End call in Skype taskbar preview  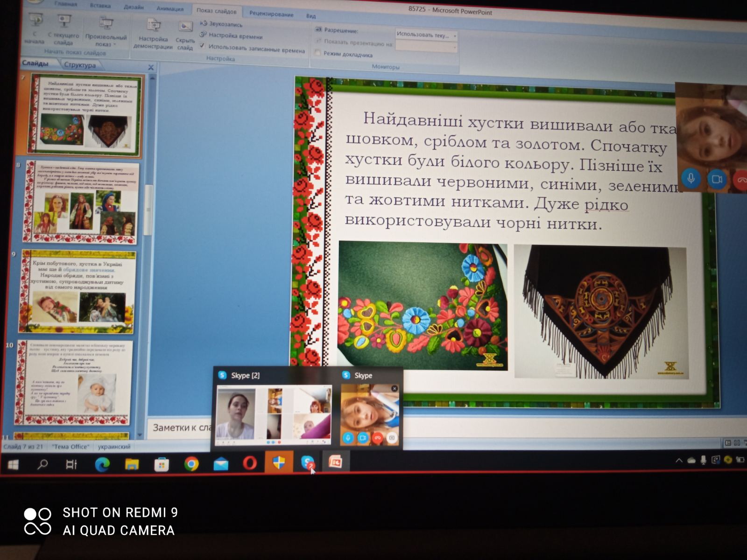[377, 438]
